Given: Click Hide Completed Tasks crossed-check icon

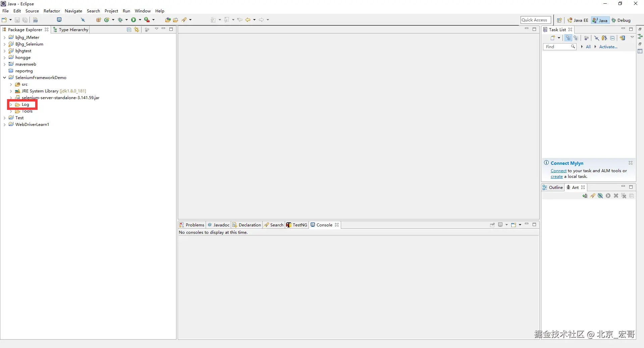Looking at the screenshot, I should [x=597, y=38].
